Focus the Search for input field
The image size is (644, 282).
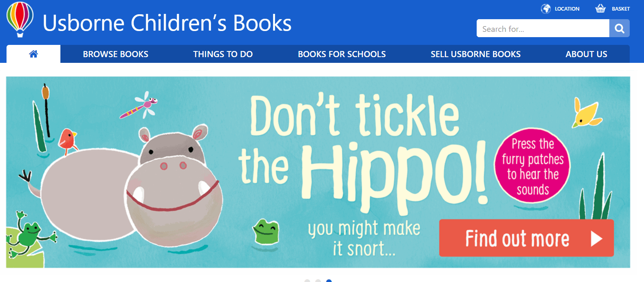tap(543, 29)
